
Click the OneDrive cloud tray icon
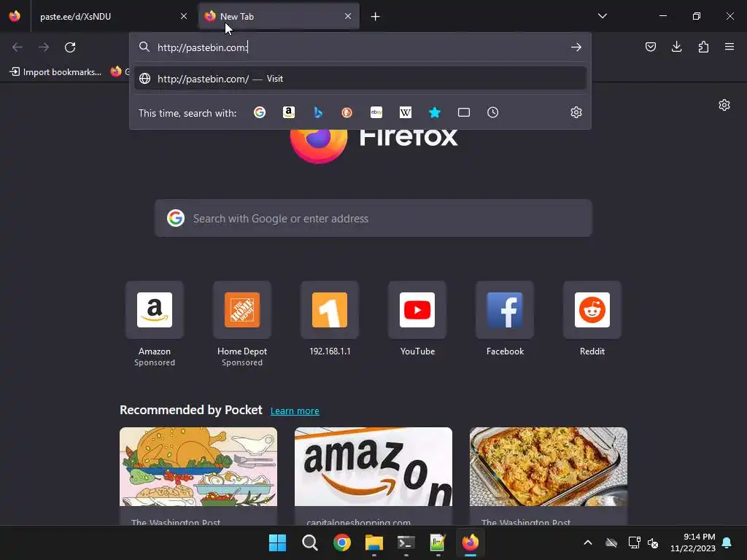tap(611, 542)
